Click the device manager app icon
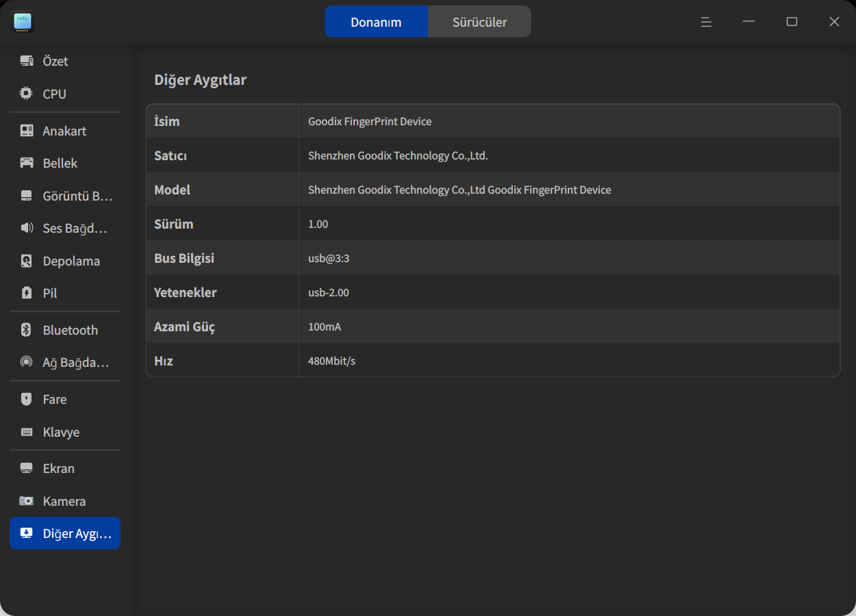The height and width of the screenshot is (616, 856). tap(23, 22)
